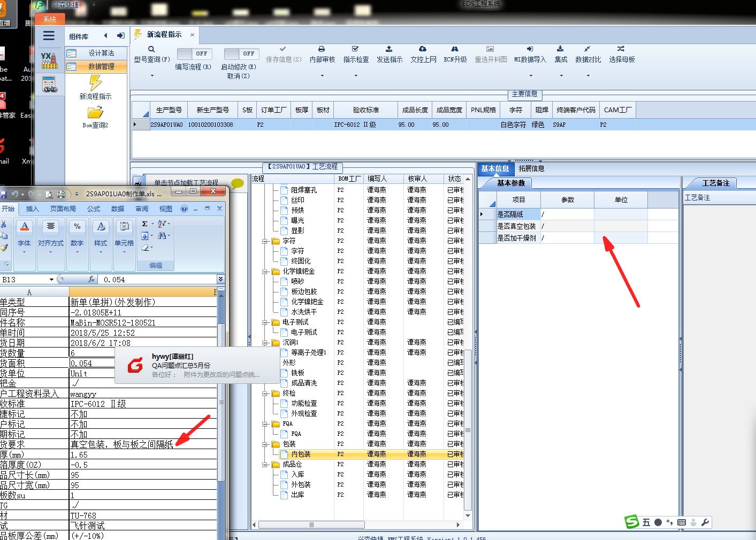This screenshot has width=756, height=540.
Task: Open the 视图 ribbon tab in Excel
Action: (166, 209)
